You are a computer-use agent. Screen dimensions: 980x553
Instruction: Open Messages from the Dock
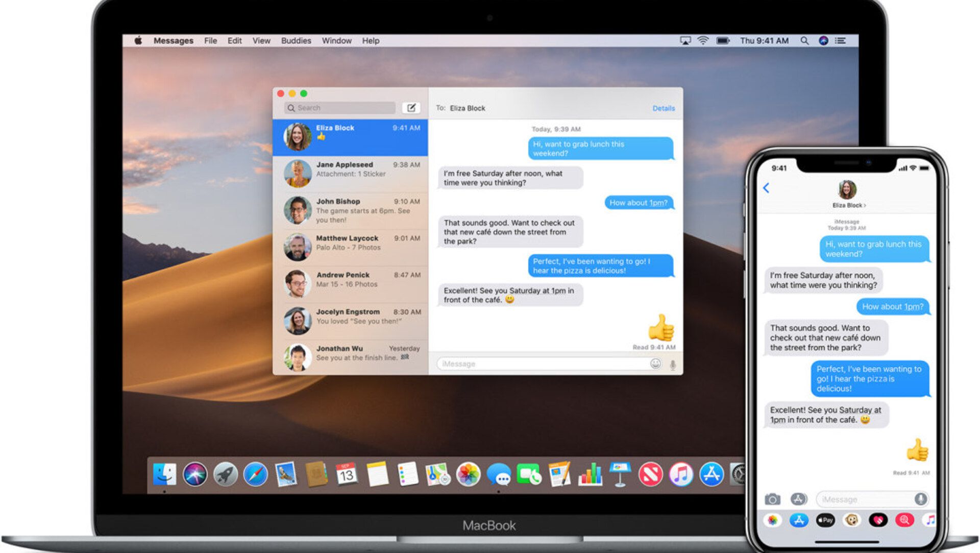[x=499, y=474]
